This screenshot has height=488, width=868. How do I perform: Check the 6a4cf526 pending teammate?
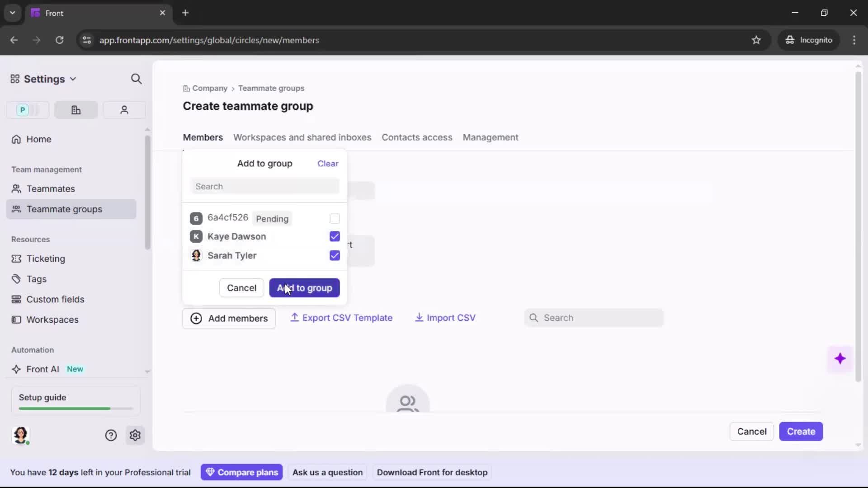(x=335, y=218)
